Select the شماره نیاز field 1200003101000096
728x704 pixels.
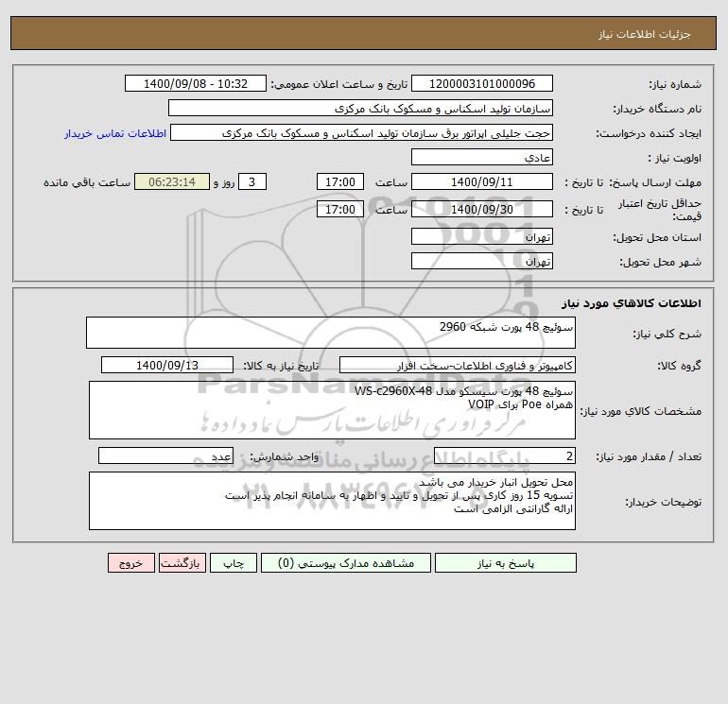[482, 83]
